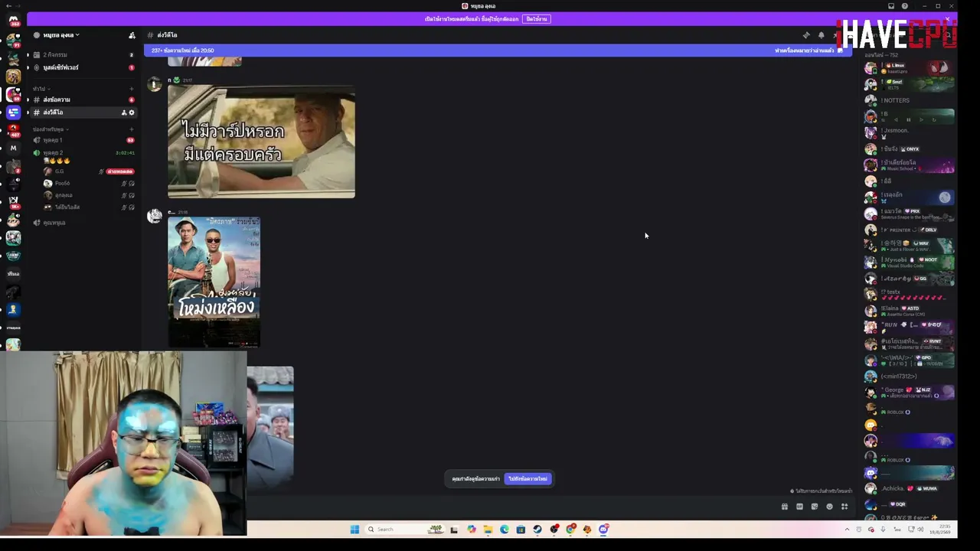Screen dimensions: 980x551
Task: Open the 'M' server icon
Action: 13,148
